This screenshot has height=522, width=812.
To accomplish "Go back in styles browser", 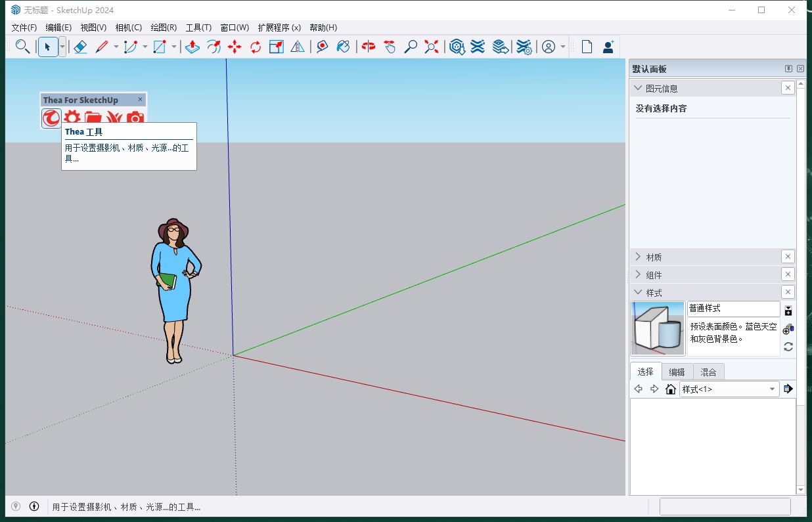I will (638, 389).
